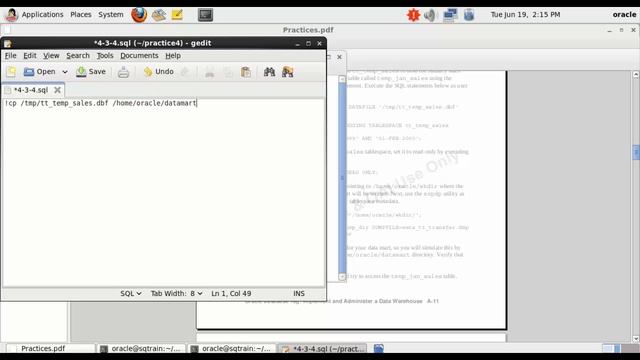Close the Practices.pdf window

coord(633,30)
